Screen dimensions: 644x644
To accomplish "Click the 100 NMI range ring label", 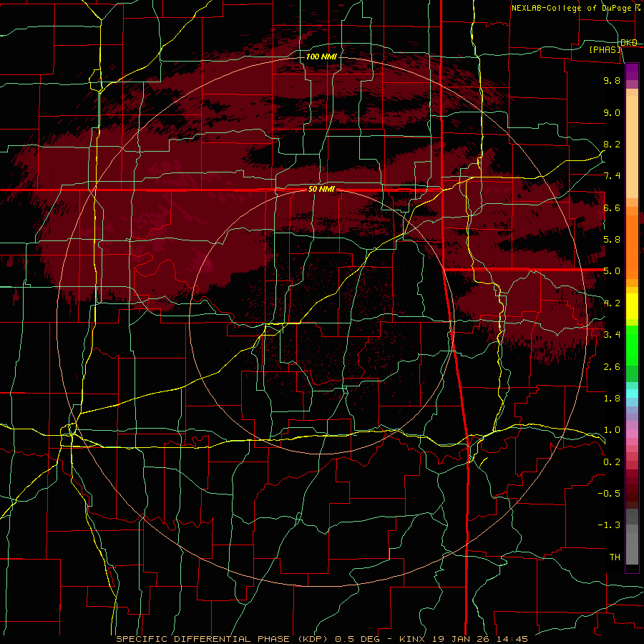I will (321, 57).
